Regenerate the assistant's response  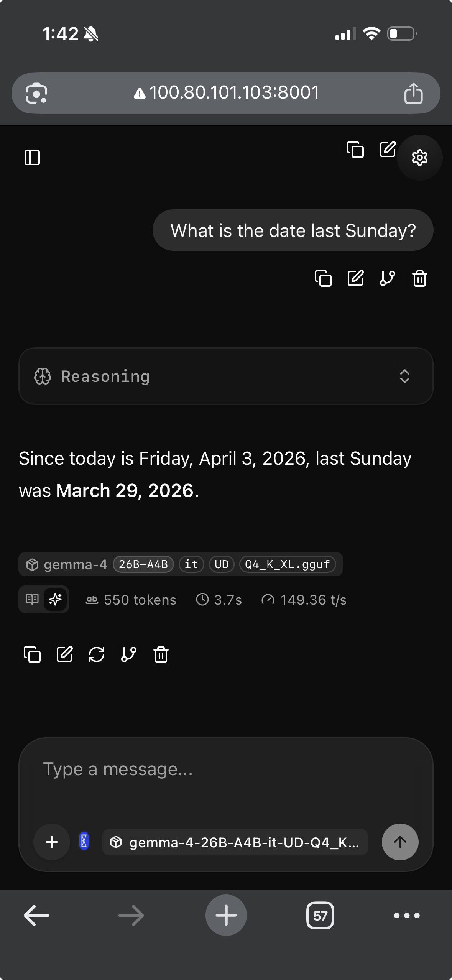point(97,654)
